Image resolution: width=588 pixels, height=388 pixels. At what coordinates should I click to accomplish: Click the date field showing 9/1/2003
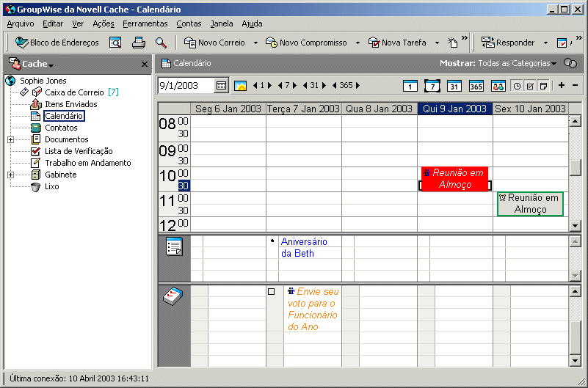[186, 85]
